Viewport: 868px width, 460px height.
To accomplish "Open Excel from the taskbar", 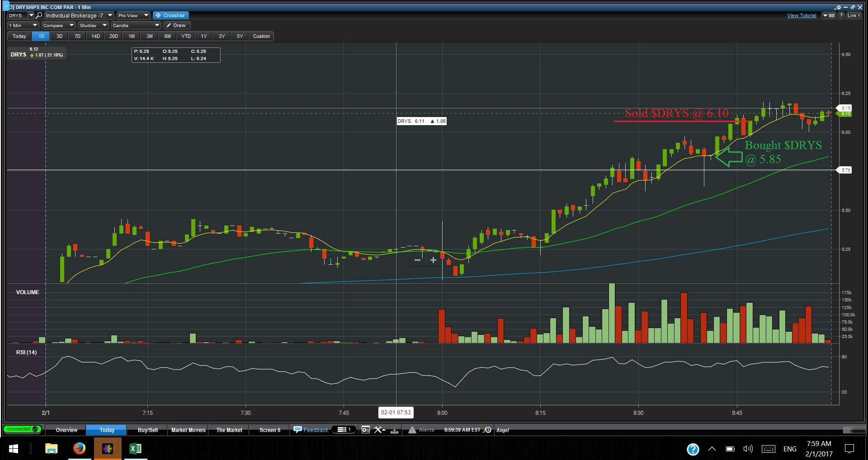I will point(135,449).
